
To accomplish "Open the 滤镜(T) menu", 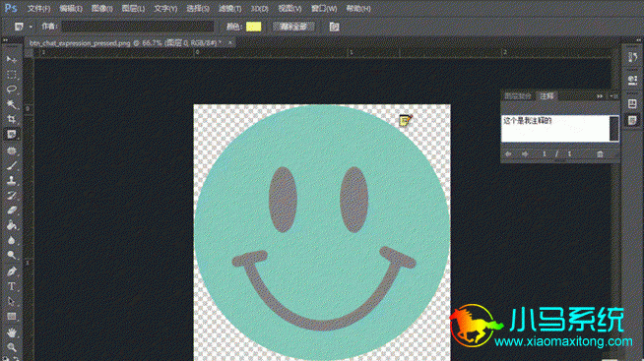I will point(230,8).
